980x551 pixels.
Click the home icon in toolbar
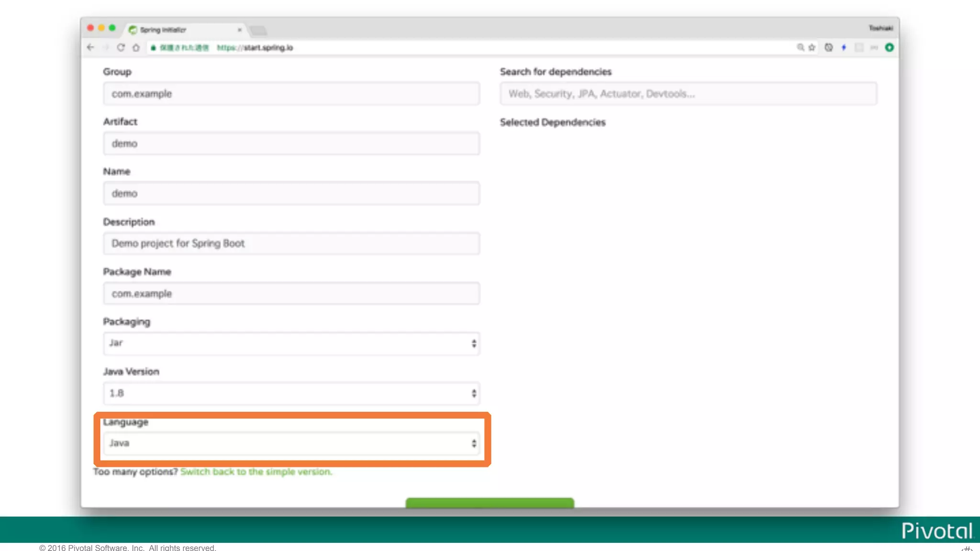point(136,47)
